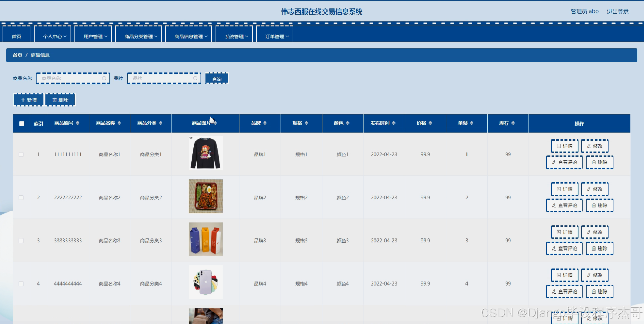Screen dimensions: 644x324
Task: Click cell text 品牌3
Action: click(x=260, y=241)
